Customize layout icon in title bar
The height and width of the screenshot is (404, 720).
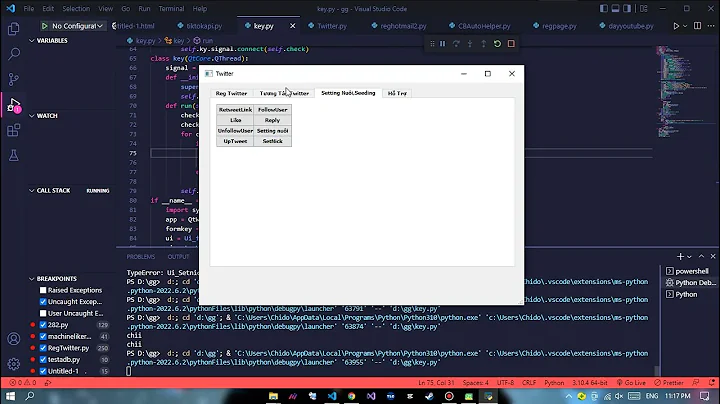pyautogui.click(x=644, y=9)
